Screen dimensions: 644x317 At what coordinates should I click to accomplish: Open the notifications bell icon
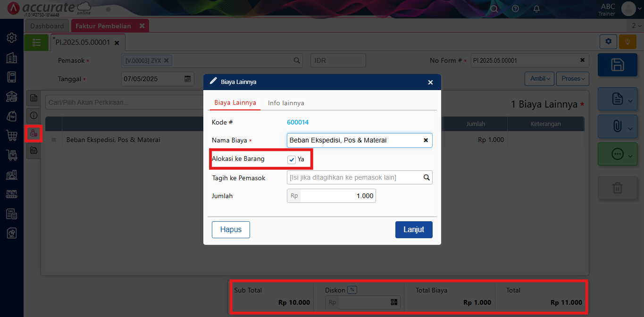(536, 8)
